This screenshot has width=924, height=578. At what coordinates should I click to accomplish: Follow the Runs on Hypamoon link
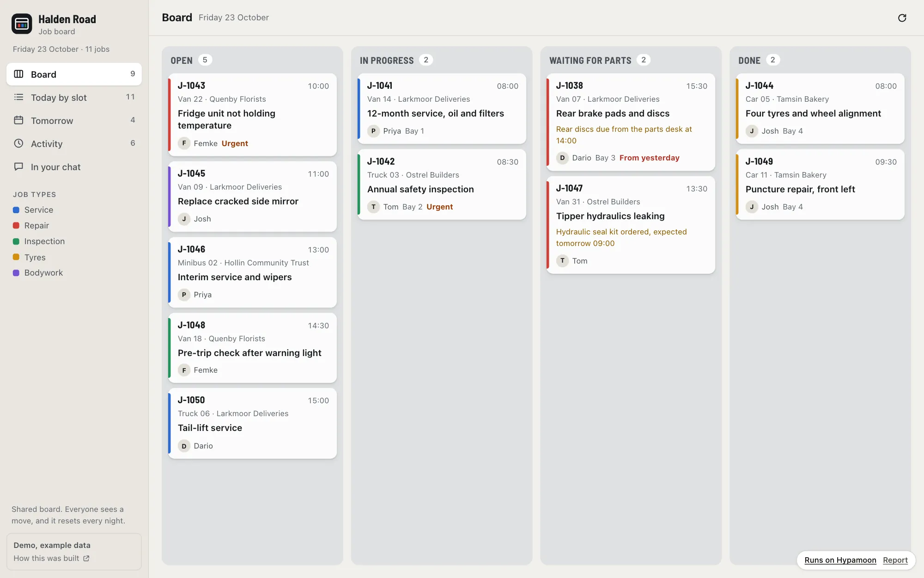pos(840,560)
